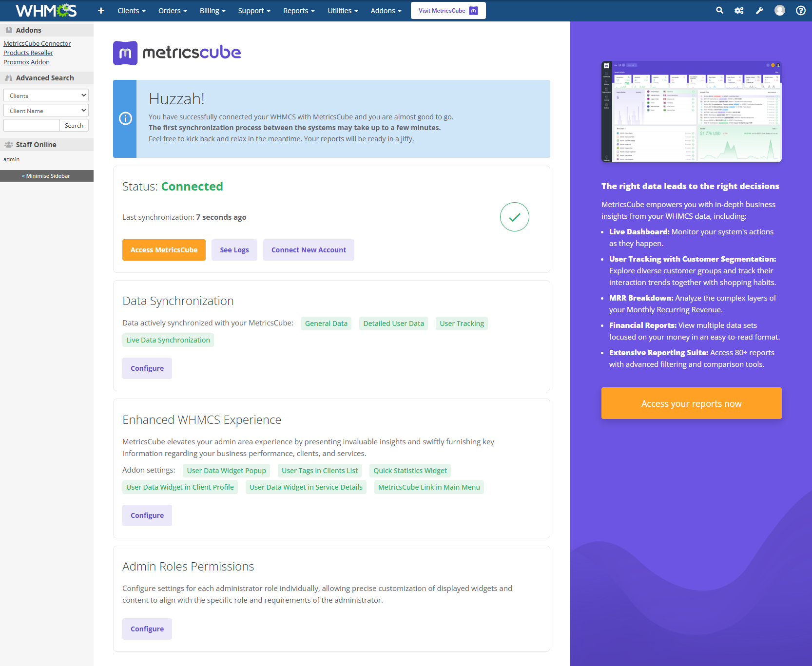Click the Access MetricsCube button
Image resolution: width=812 pixels, height=666 pixels.
click(164, 249)
